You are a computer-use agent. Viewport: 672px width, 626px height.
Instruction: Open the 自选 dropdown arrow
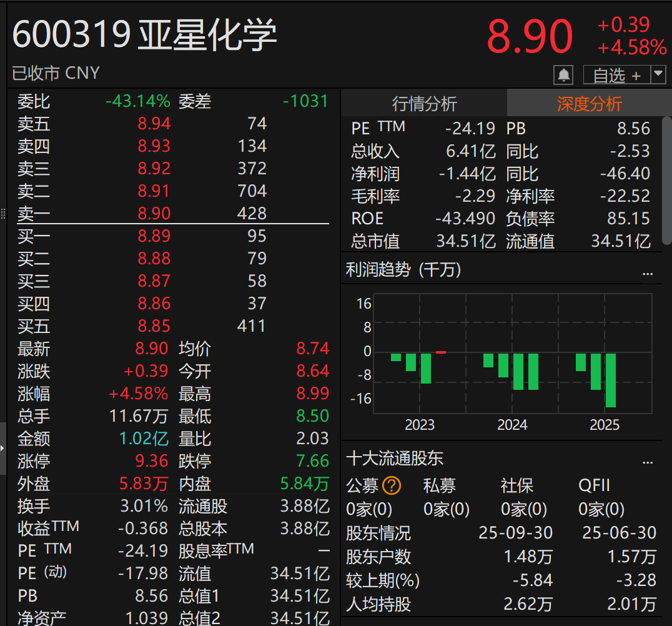pos(658,74)
